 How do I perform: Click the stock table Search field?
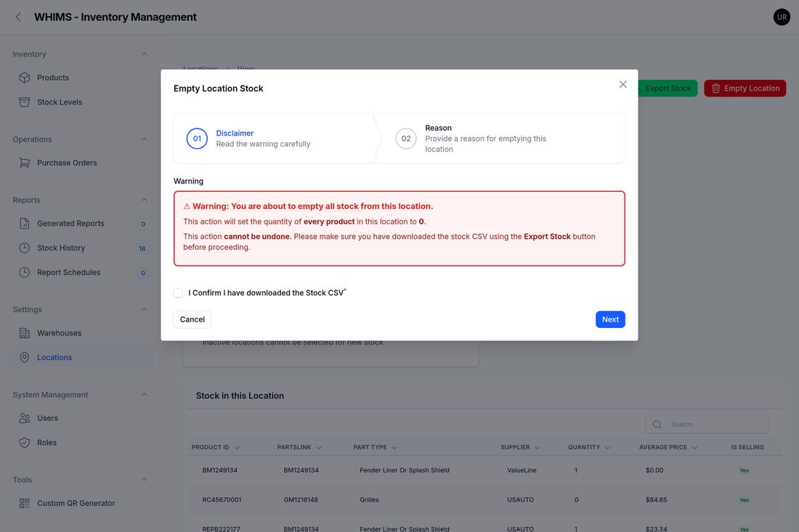707,424
